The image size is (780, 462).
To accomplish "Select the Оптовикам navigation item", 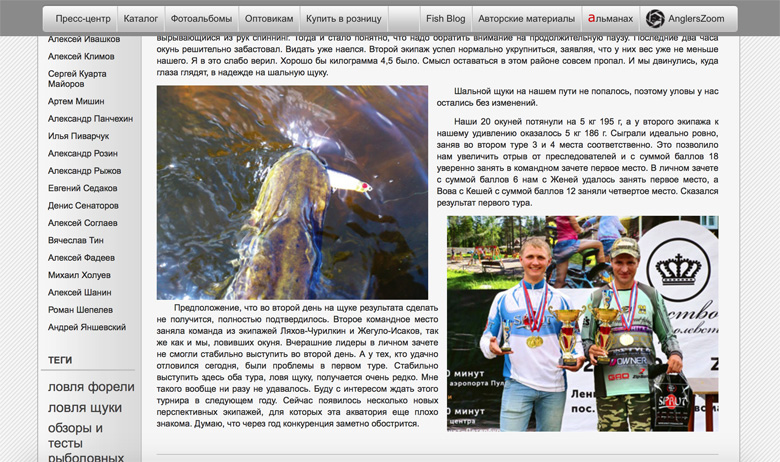I will (x=270, y=19).
